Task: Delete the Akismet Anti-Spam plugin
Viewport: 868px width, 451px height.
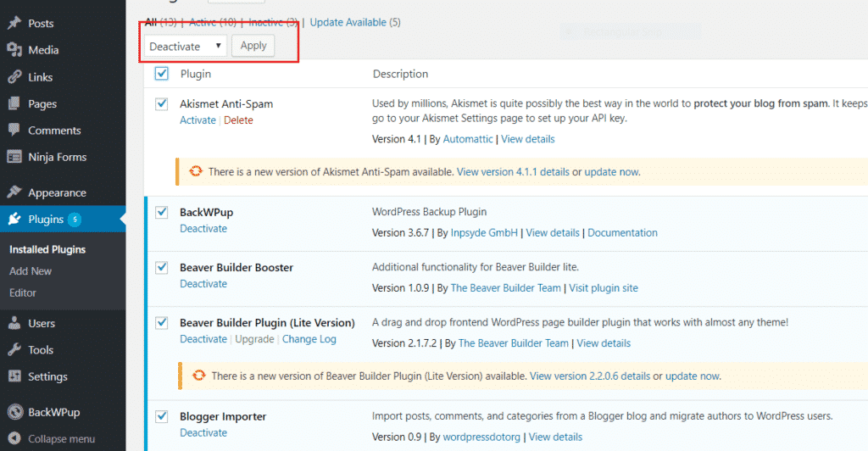Action: (x=238, y=120)
